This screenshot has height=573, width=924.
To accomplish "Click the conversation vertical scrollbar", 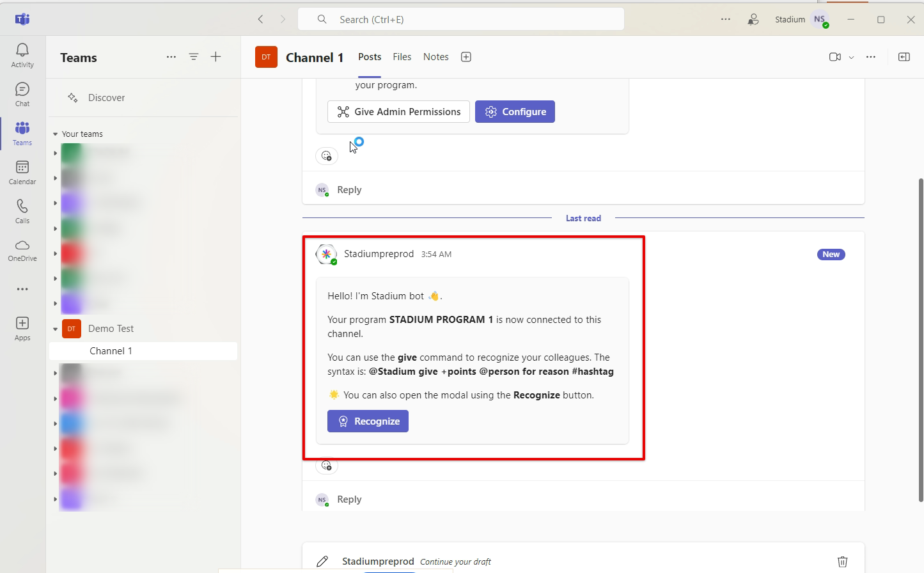I will click(x=921, y=340).
